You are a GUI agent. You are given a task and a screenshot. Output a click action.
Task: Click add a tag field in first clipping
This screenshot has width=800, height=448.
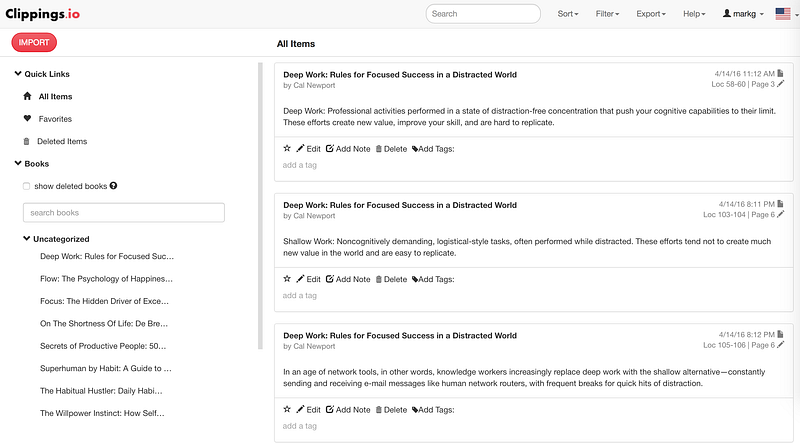(300, 165)
